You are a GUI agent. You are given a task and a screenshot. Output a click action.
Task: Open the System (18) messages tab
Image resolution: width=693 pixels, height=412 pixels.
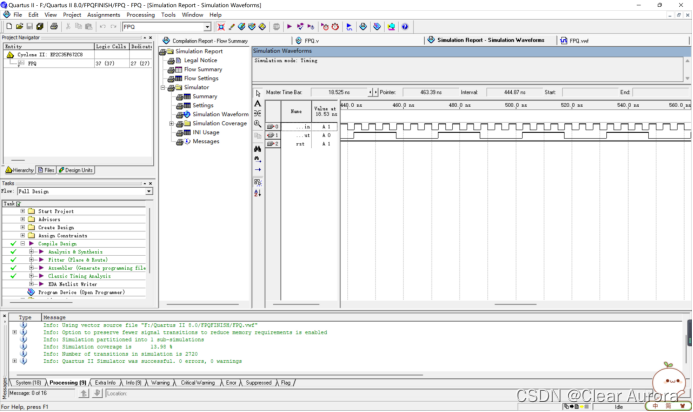tap(28, 383)
